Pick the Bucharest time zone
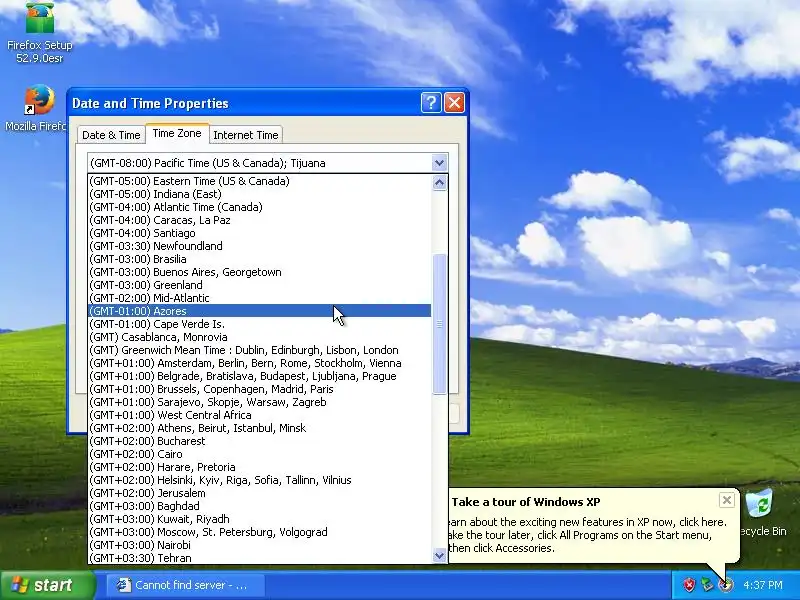The width and height of the screenshot is (800, 600). [x=260, y=441]
